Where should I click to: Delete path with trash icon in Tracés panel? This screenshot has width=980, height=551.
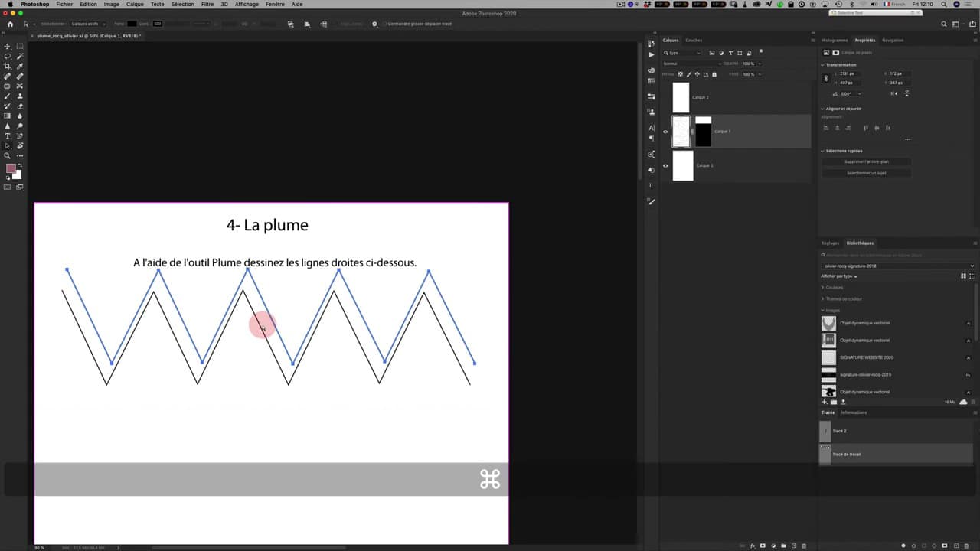tap(968, 546)
